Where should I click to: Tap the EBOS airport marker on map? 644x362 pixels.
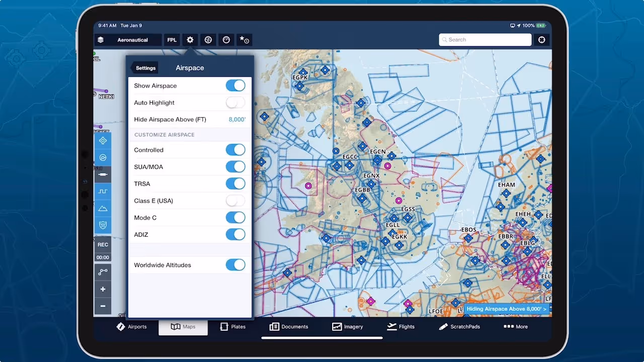point(468,238)
